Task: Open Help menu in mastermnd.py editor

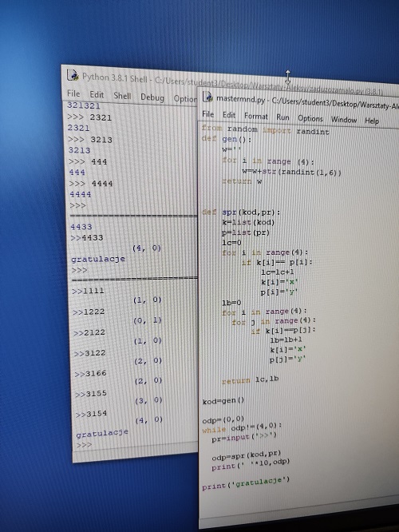Action: tap(372, 121)
